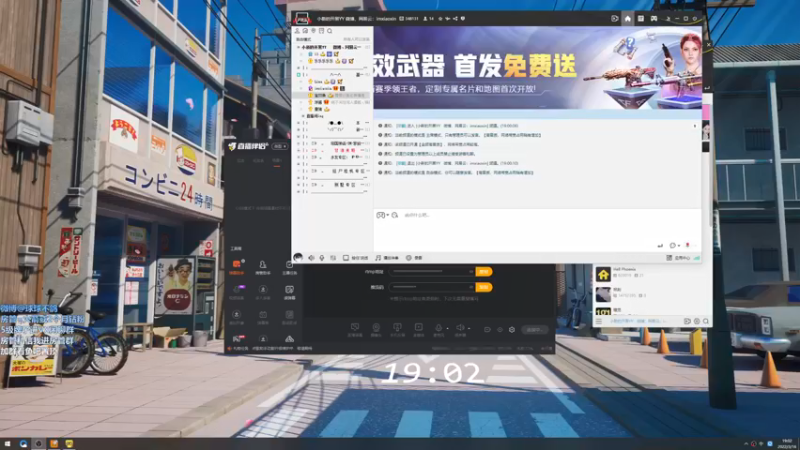Click the list panel icon next to Home
800x450 pixels.
[x=641, y=18]
